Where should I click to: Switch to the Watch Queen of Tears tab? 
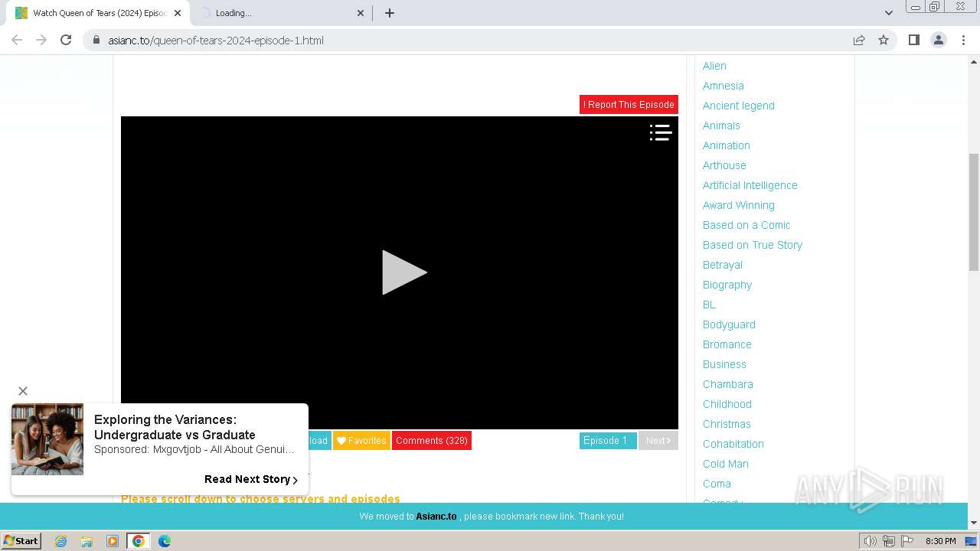pos(100,13)
